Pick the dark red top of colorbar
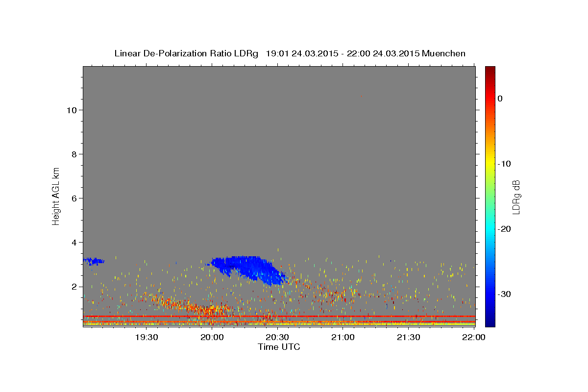This screenshot has height=392, width=588. 490,70
